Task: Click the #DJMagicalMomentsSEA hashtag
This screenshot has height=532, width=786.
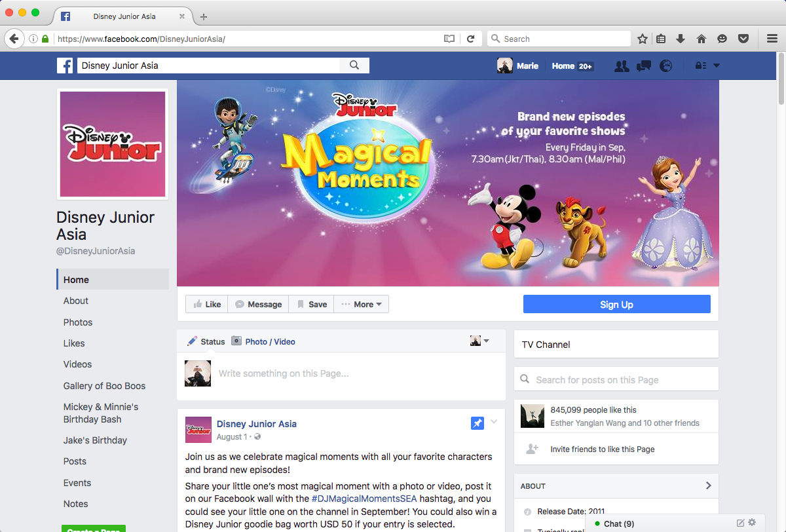Action: [x=364, y=499]
